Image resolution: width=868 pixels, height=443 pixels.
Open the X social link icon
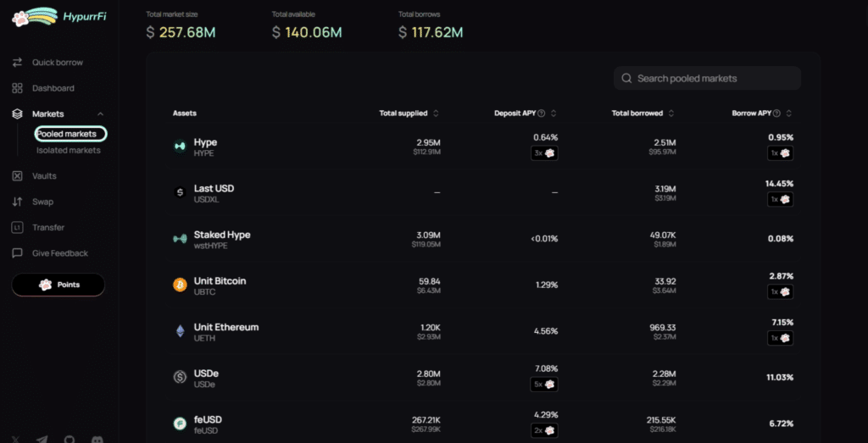15,440
